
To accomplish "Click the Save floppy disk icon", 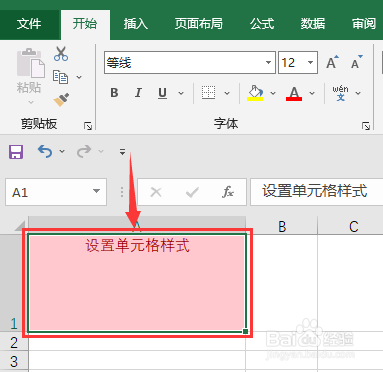I will pyautogui.click(x=16, y=152).
